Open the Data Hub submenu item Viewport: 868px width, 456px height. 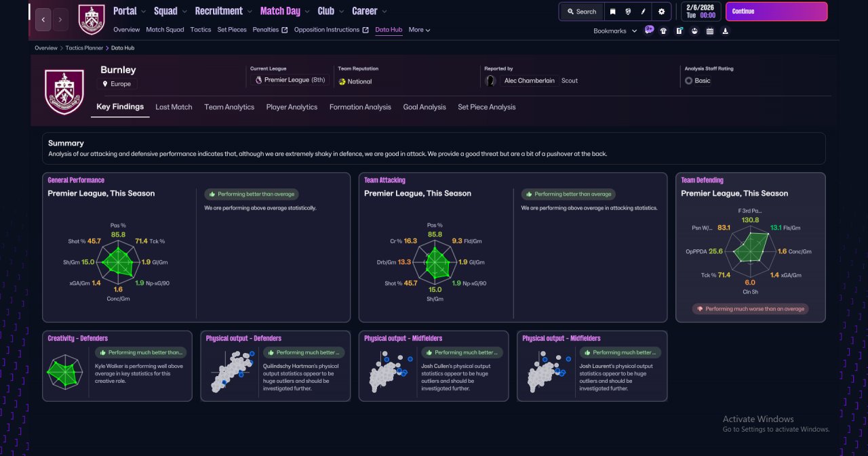(x=389, y=30)
